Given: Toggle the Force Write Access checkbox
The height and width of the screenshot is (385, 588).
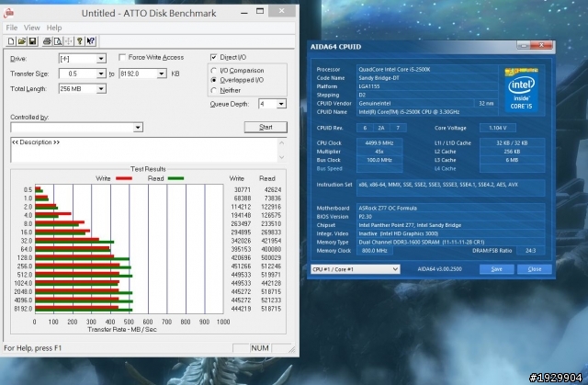Looking at the screenshot, I should [122, 57].
